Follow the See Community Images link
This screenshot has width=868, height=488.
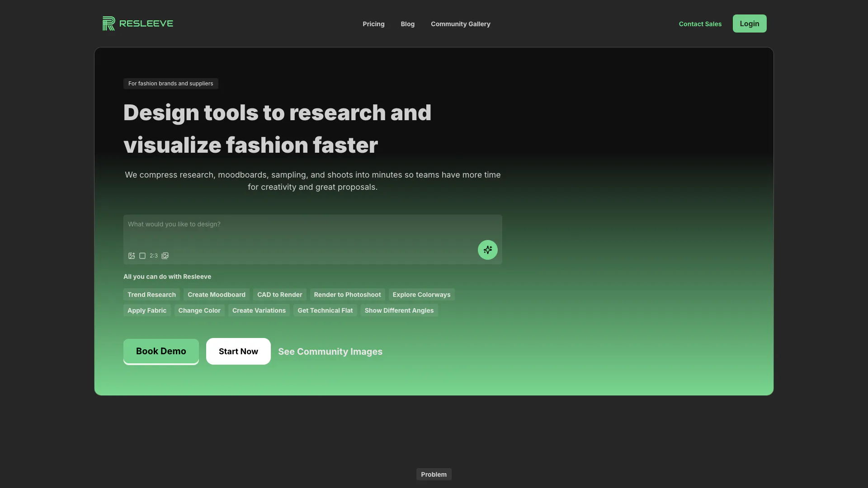tap(330, 352)
